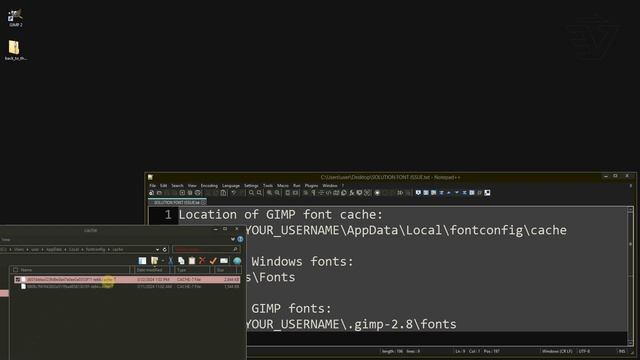Select the SOLUTION FONT ISSUE.txt tab
Viewport: 640px width, 360px height.
coord(176,202)
